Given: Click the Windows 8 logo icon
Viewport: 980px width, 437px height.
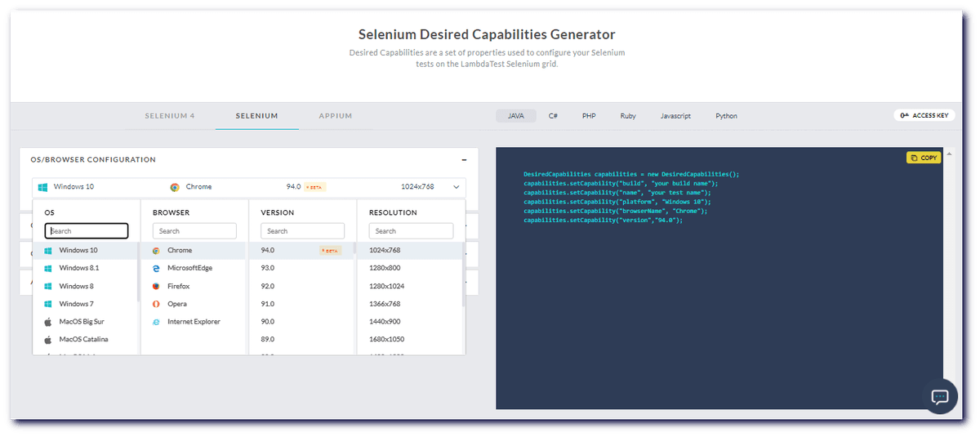Looking at the screenshot, I should (48, 286).
